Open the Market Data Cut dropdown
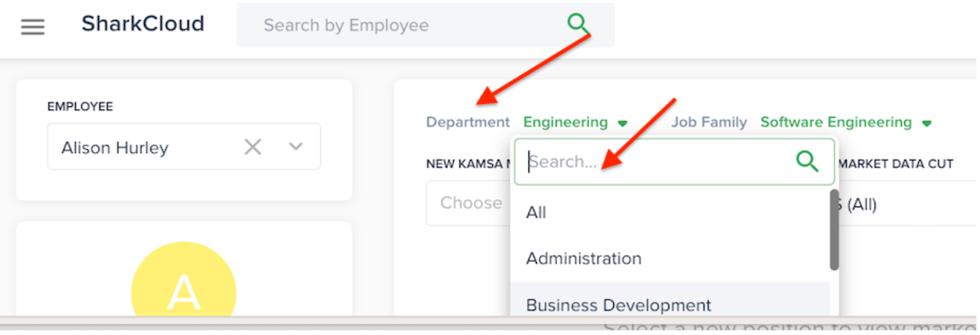The width and height of the screenshot is (980, 335). click(903, 204)
